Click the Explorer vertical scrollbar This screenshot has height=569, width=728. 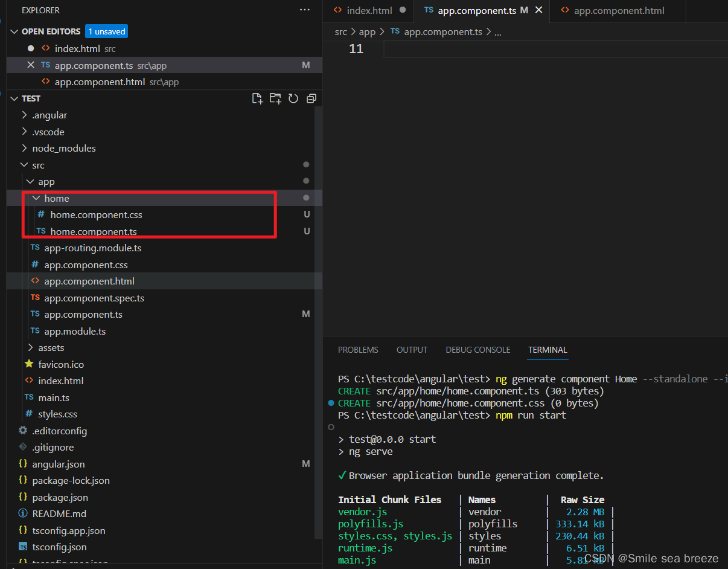click(319, 323)
